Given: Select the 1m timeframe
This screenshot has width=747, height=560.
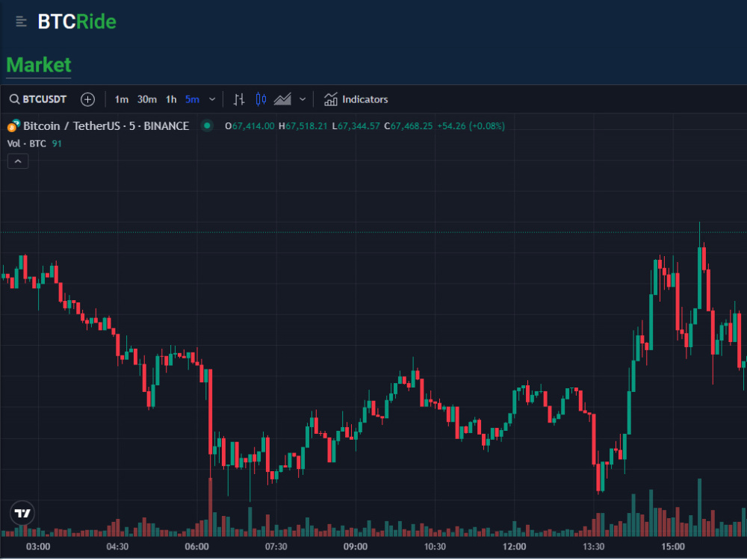Looking at the screenshot, I should (122, 99).
